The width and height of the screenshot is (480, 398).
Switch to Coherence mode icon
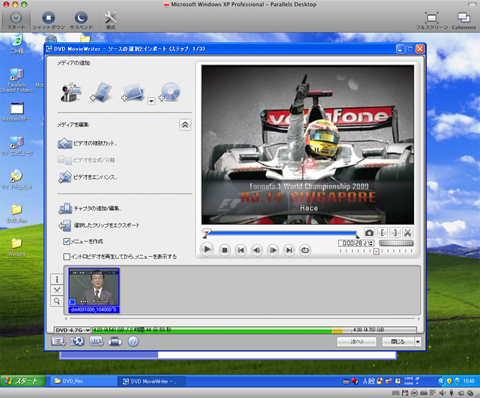pos(464,20)
